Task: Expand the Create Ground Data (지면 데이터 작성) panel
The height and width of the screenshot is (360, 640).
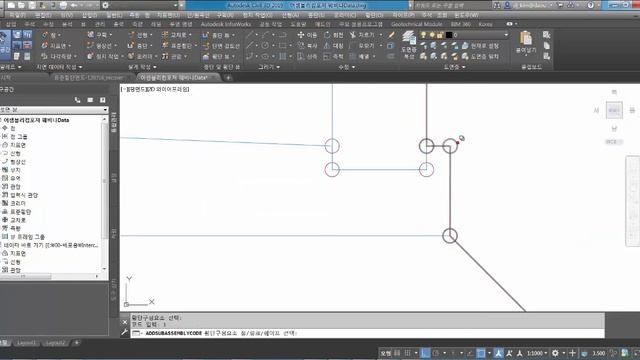Action: click(x=59, y=67)
